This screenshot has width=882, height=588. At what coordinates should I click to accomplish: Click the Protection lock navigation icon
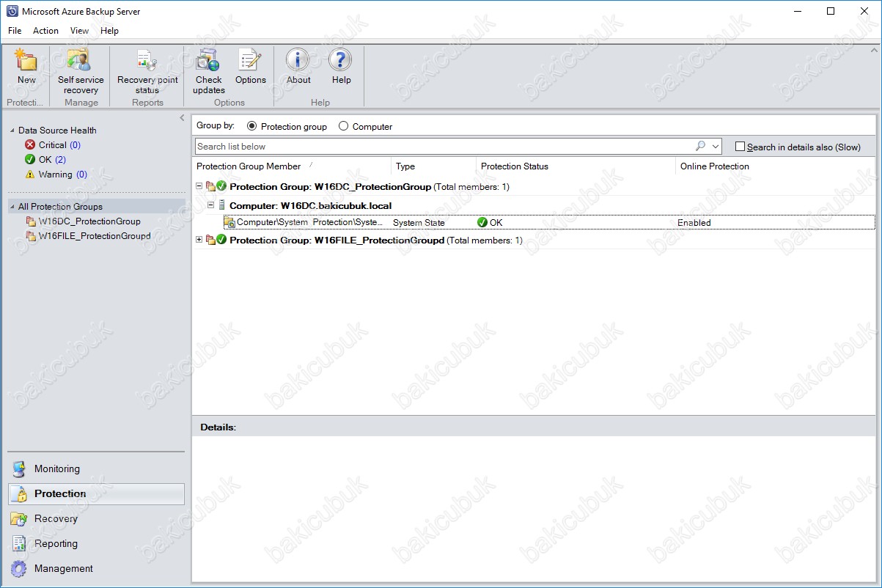tap(20, 494)
